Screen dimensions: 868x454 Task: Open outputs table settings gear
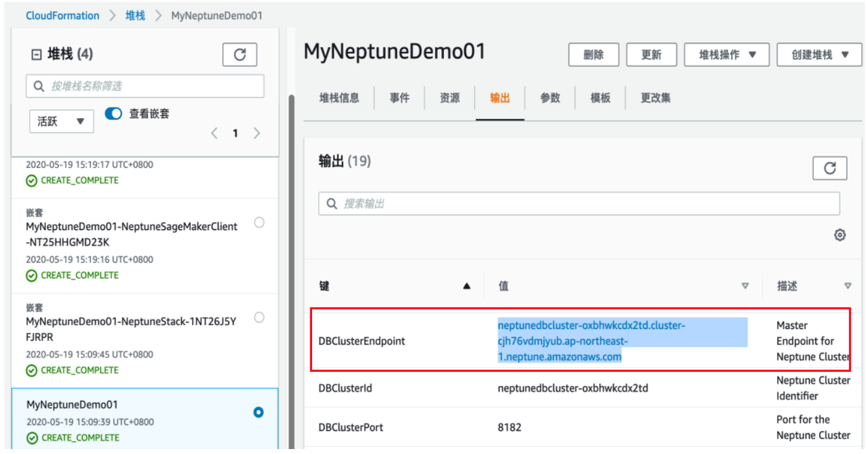pos(840,235)
